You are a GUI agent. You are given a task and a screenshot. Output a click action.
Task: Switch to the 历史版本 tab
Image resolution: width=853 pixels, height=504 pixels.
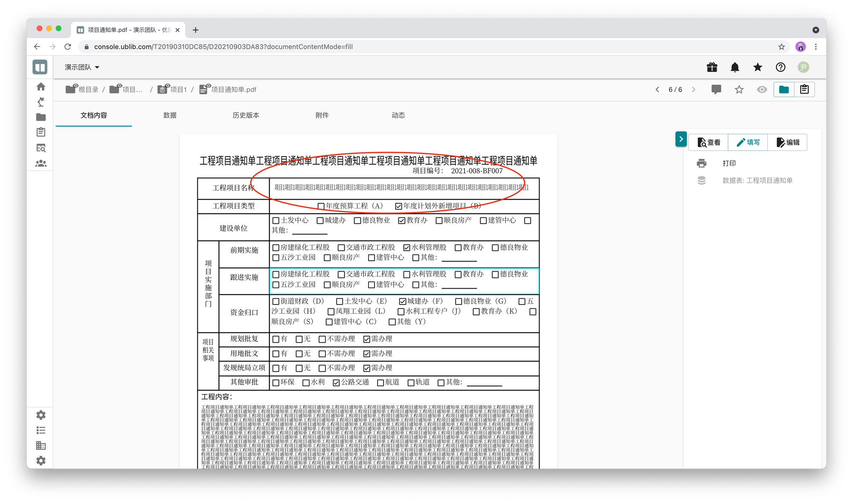pyautogui.click(x=246, y=115)
